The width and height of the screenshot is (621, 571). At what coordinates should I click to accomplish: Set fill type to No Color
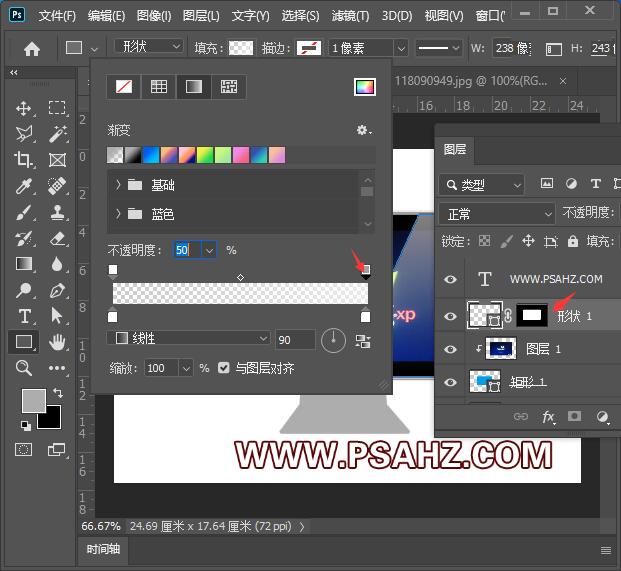(x=124, y=87)
